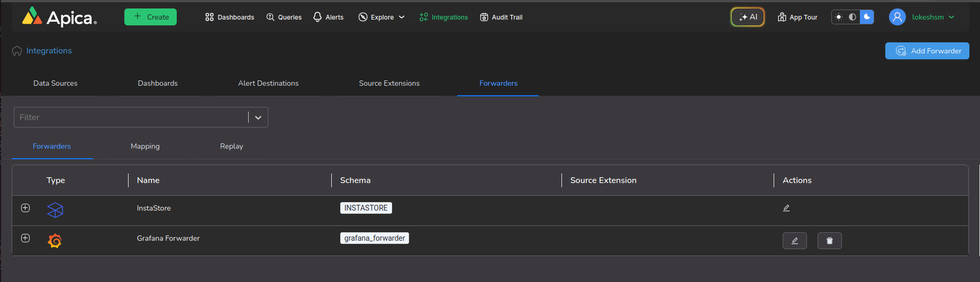Click the user avatar icon

click(897, 17)
